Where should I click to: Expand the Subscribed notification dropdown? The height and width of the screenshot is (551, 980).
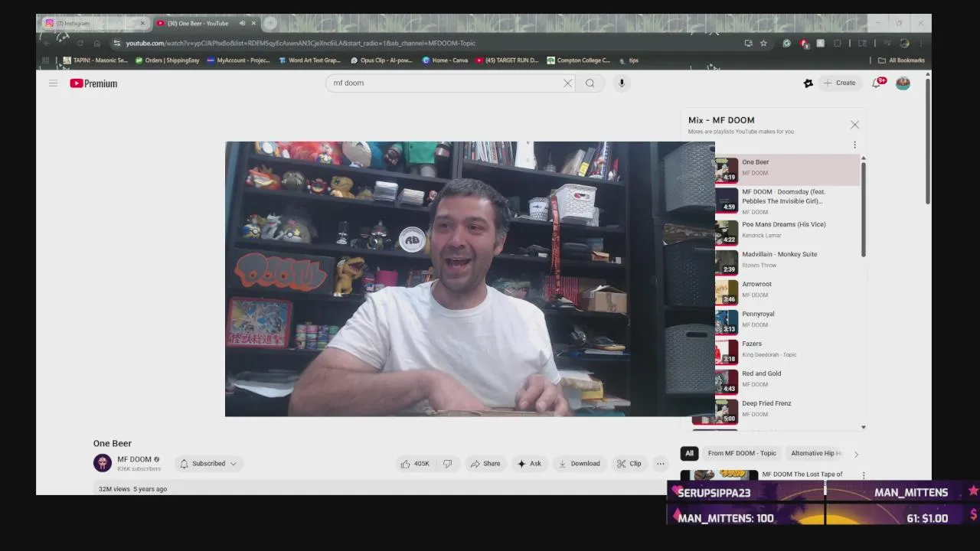pyautogui.click(x=209, y=463)
